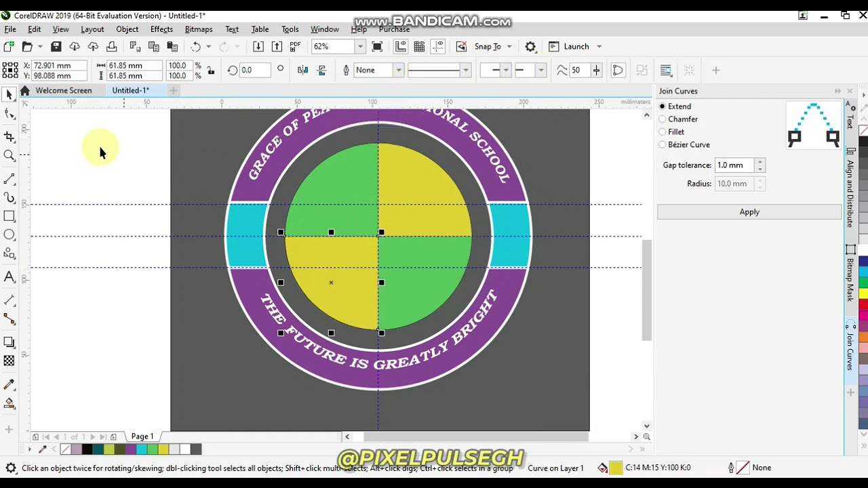Open the Page 1 tab
Image resolution: width=868 pixels, height=488 pixels.
click(x=142, y=436)
